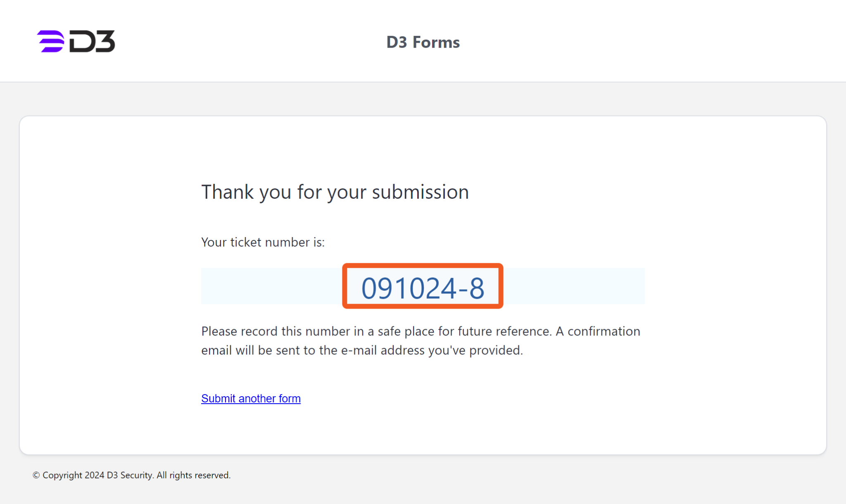Click the D3 logo in the header
The height and width of the screenshot is (504, 846).
pyautogui.click(x=76, y=41)
